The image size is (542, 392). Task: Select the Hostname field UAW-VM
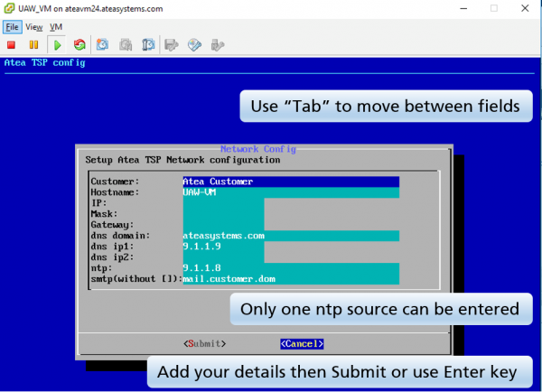tap(291, 192)
